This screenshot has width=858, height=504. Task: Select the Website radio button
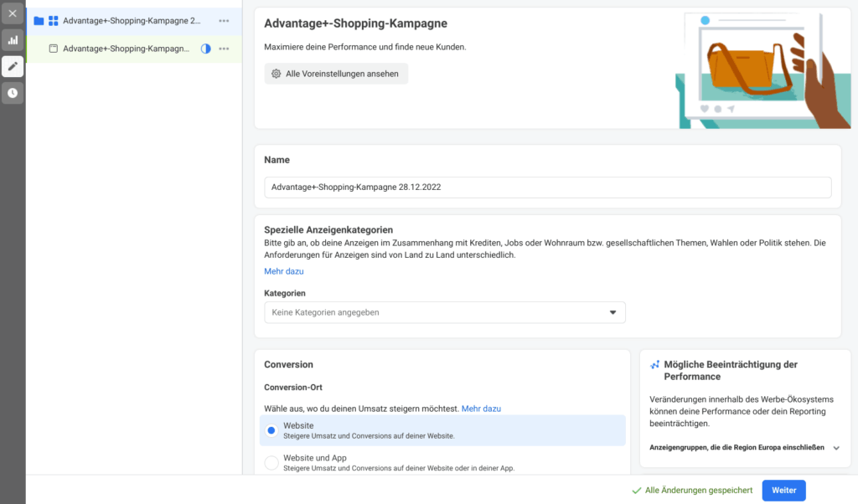[x=271, y=429]
